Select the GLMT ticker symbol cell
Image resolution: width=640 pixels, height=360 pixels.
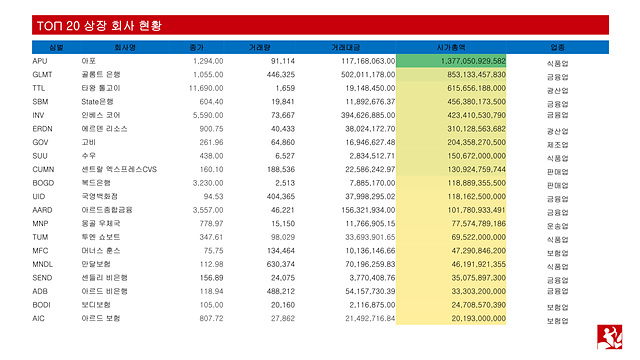click(x=42, y=75)
